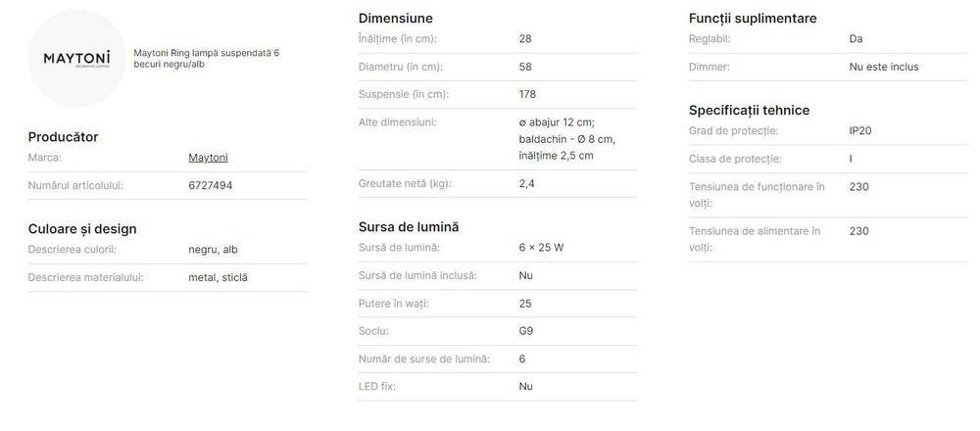Select the net weight value 2,4
Viewport: 980px width, 431px height.
[x=526, y=183]
